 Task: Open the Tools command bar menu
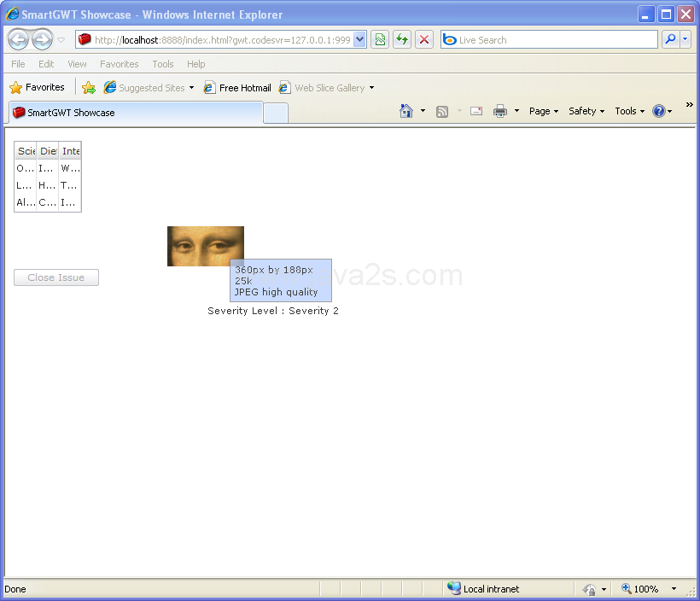629,111
